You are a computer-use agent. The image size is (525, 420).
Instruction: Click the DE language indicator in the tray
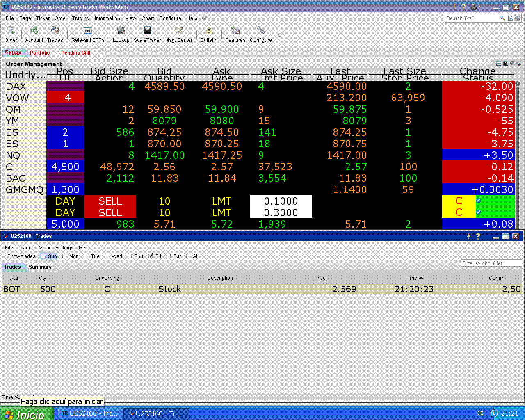point(480,413)
